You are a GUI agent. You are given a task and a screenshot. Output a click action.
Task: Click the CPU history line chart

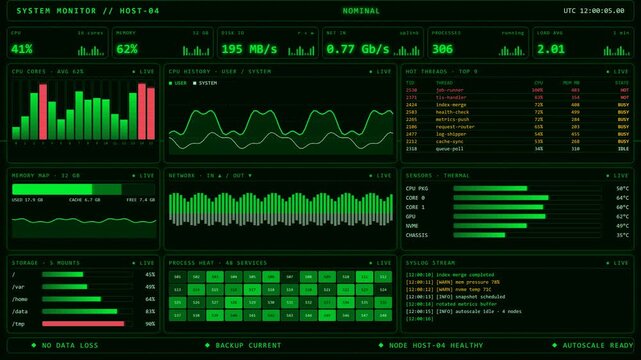281,122
